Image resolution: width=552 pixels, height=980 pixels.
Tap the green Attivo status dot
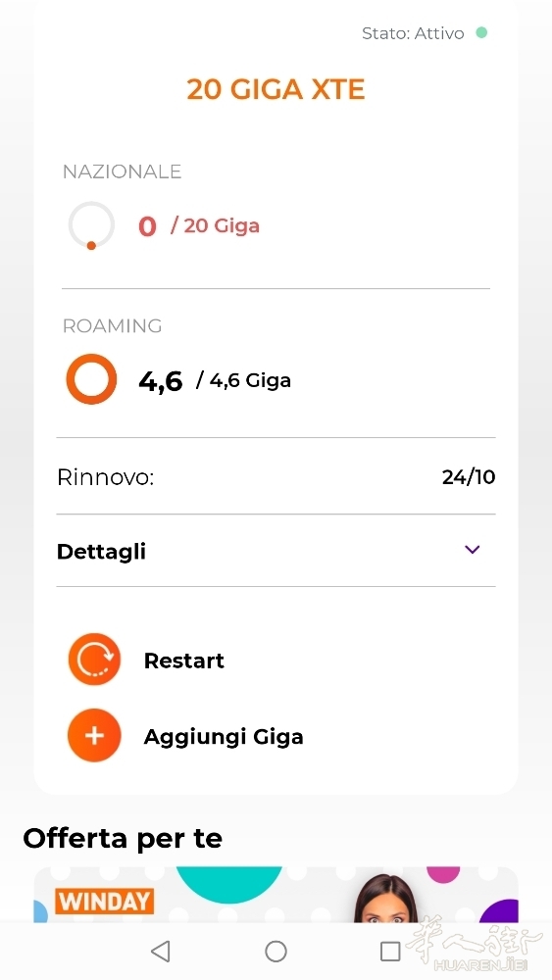481,32
